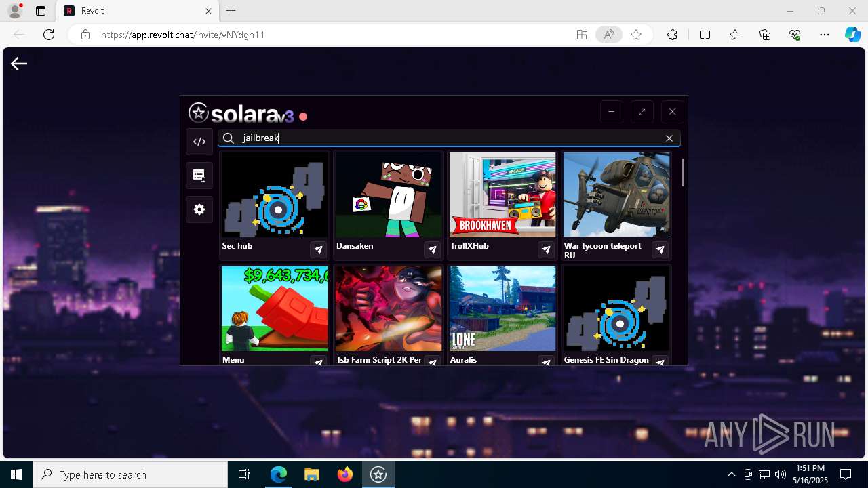Viewport: 868px width, 488px height.
Task: Refresh the browser page
Action: (x=49, y=35)
